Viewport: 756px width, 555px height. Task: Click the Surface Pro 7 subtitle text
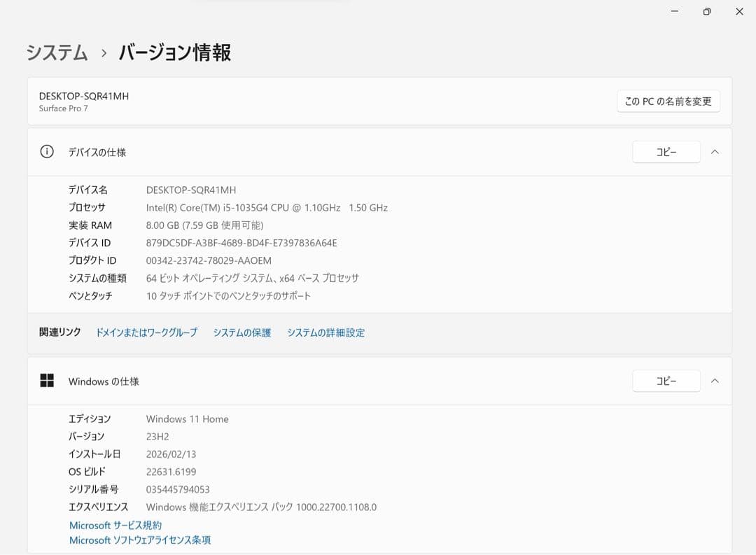pyautogui.click(x=64, y=108)
